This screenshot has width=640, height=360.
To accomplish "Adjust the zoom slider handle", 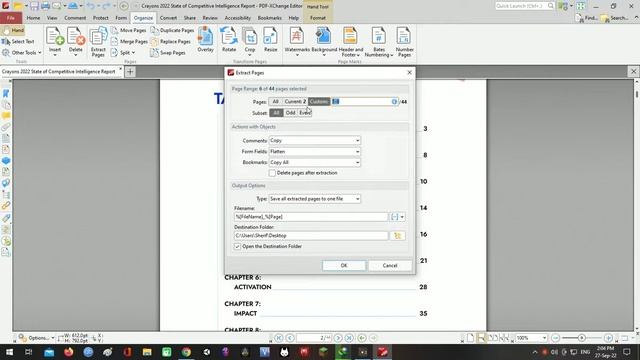I will pos(581,338).
